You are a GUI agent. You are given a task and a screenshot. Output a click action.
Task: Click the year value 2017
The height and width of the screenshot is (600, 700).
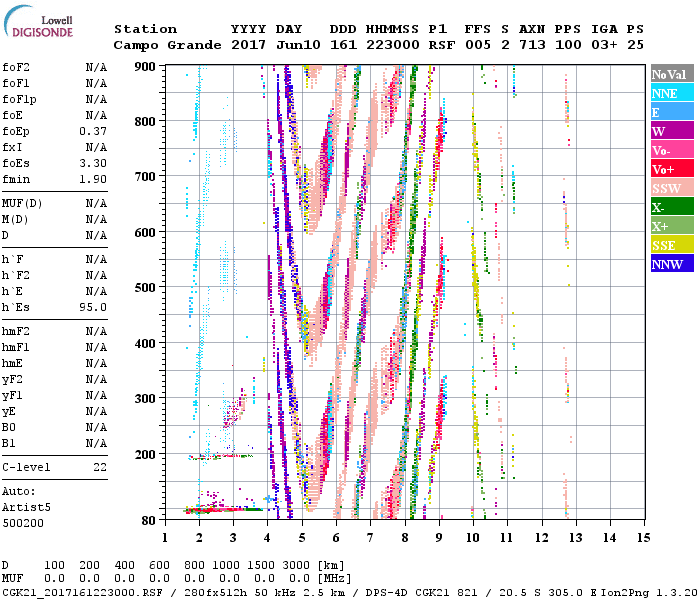click(x=249, y=45)
